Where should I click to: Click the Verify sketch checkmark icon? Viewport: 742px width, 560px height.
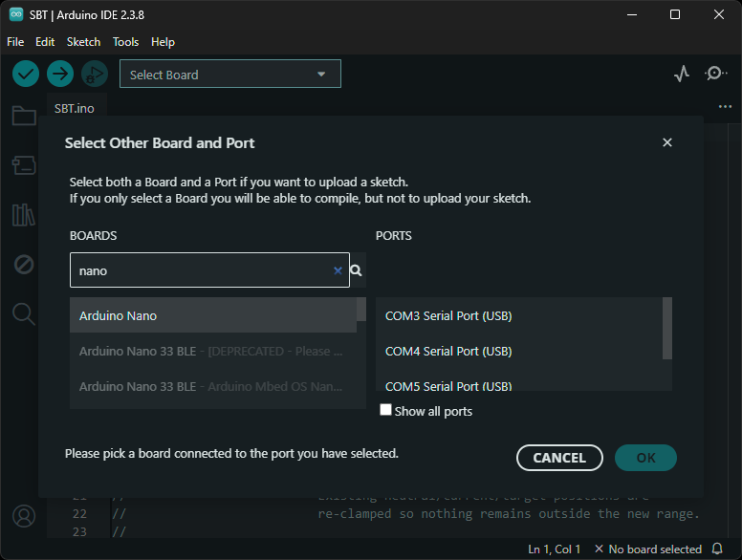click(26, 74)
